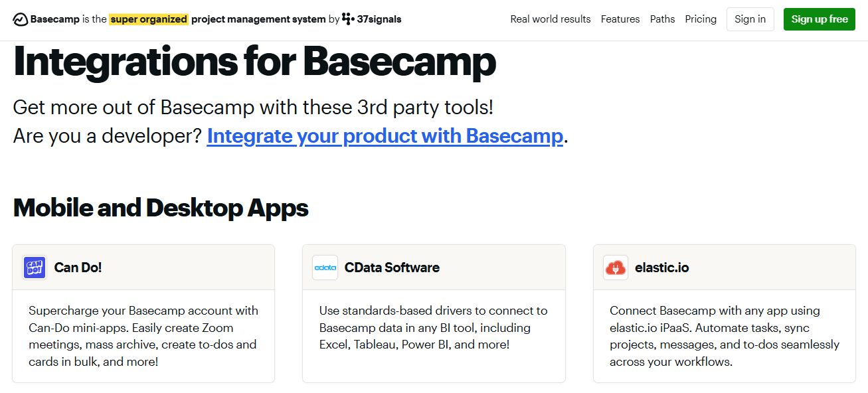This screenshot has height=393, width=868.
Task: Click the highlighted super organized text
Action: (148, 19)
